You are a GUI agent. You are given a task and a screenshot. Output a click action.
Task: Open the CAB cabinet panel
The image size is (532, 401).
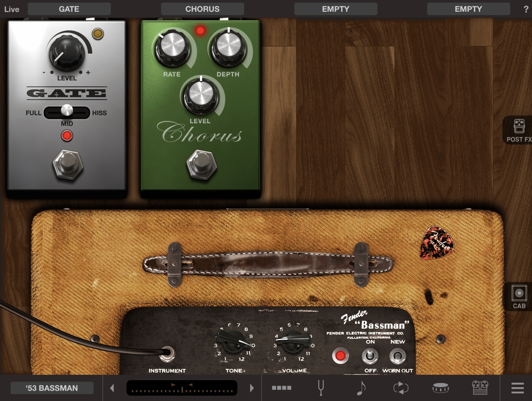519,297
